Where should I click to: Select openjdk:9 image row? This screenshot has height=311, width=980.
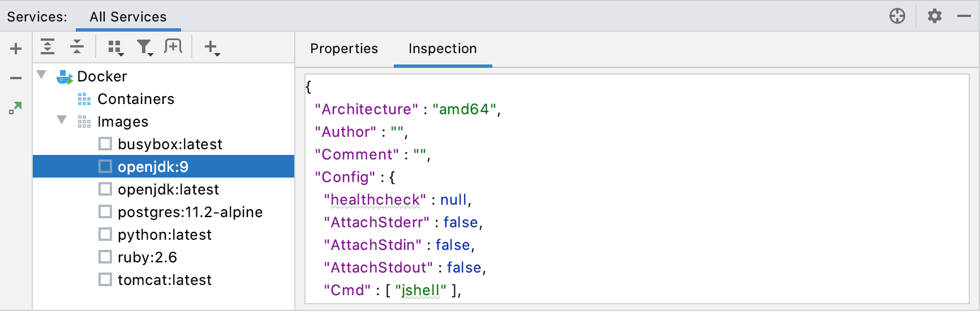point(164,167)
